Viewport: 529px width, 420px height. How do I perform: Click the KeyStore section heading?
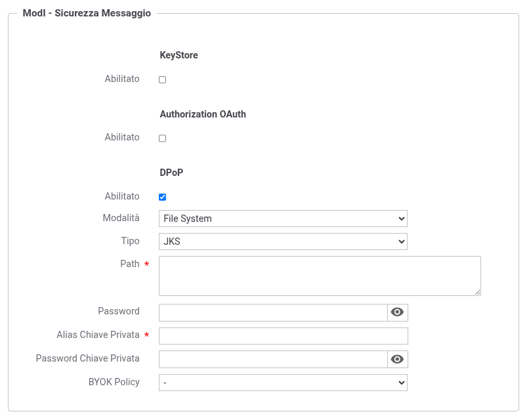[179, 55]
